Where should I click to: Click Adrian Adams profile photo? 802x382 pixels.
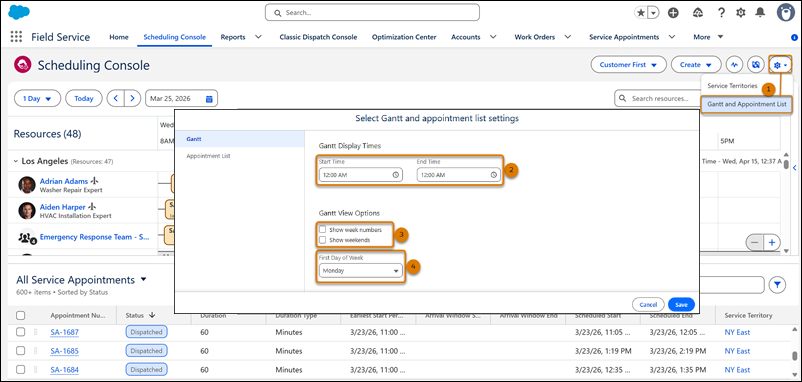tap(27, 185)
